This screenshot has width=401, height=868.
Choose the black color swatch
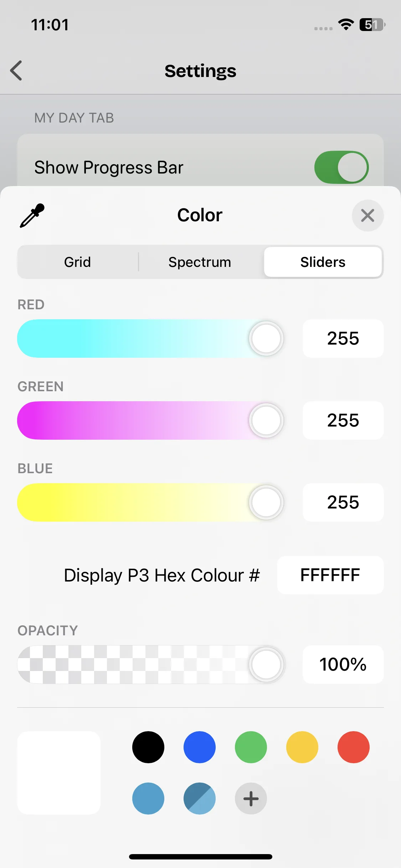pos(148,747)
